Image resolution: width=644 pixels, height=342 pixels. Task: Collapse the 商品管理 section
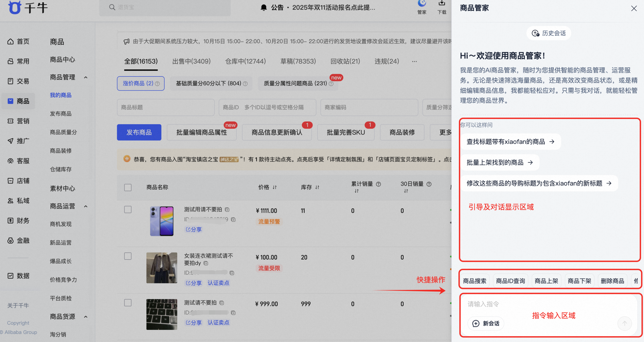(x=86, y=77)
